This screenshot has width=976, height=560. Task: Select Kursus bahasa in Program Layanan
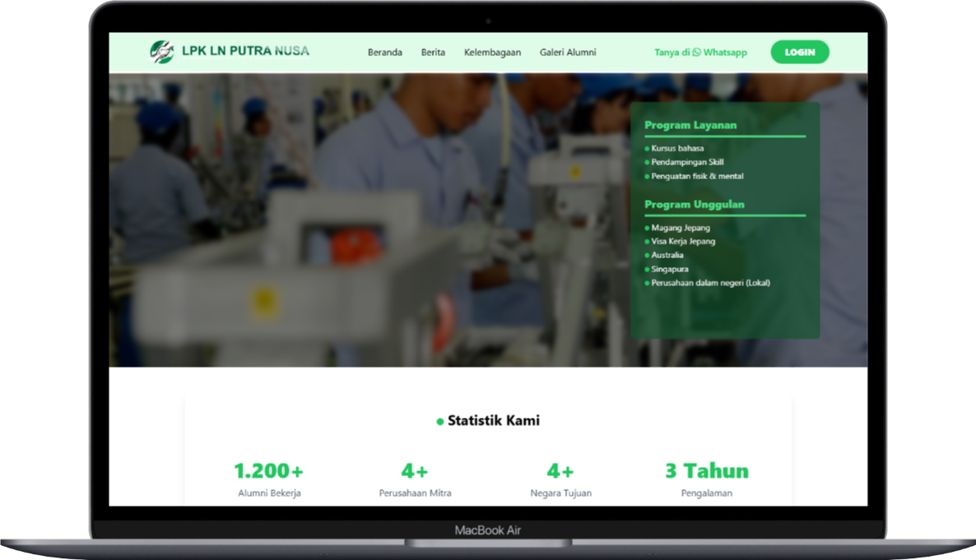677,149
